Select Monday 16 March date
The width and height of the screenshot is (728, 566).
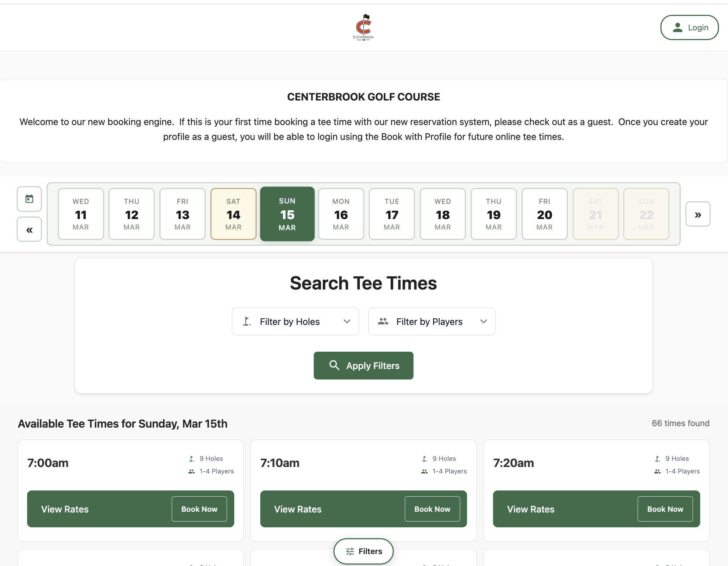coord(341,214)
